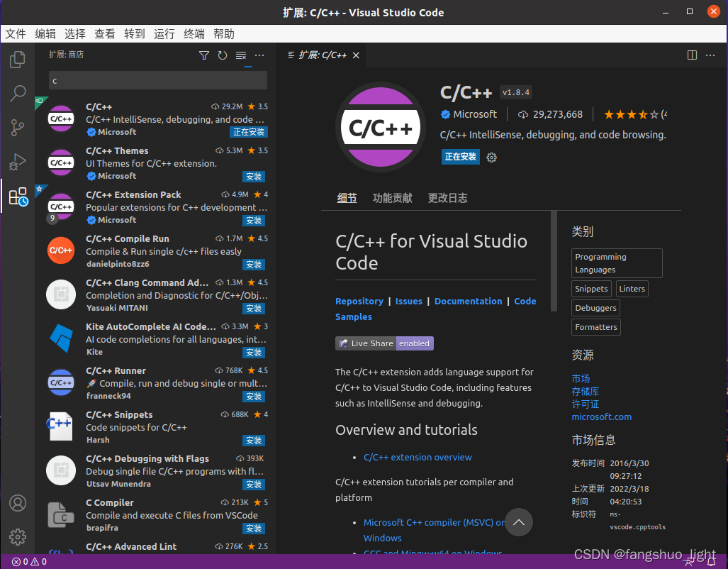The image size is (728, 569).
Task: Install the C/C++ Themes extension
Action: (253, 177)
